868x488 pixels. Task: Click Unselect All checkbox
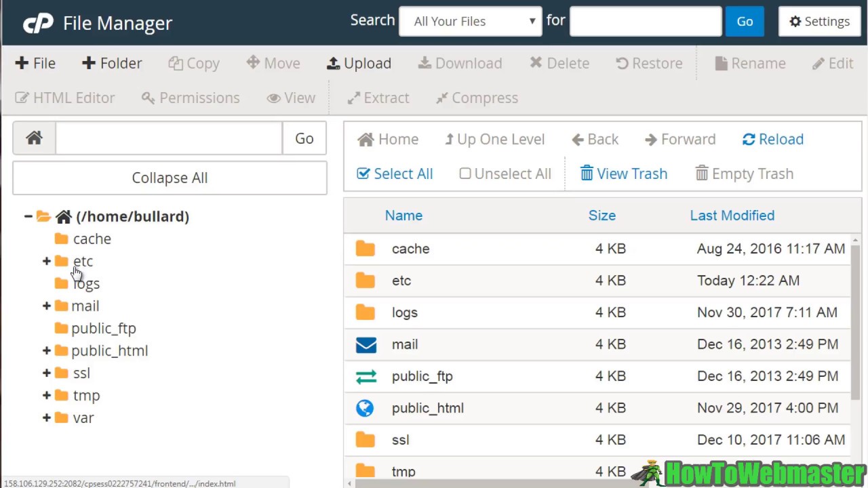point(505,174)
